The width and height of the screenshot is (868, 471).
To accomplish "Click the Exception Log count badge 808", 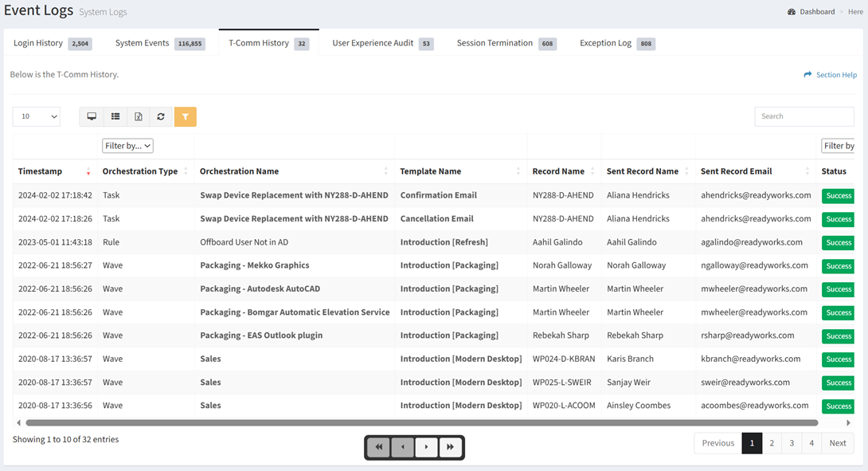I will [646, 44].
